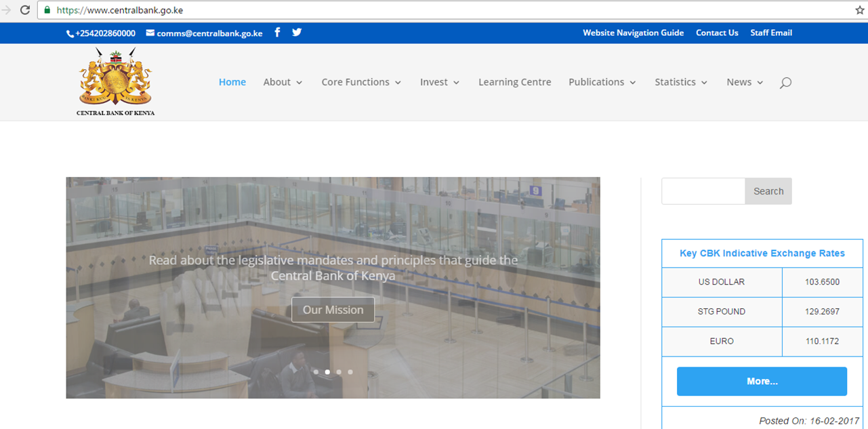
Task: Select the third slider dot
Action: pyautogui.click(x=339, y=371)
